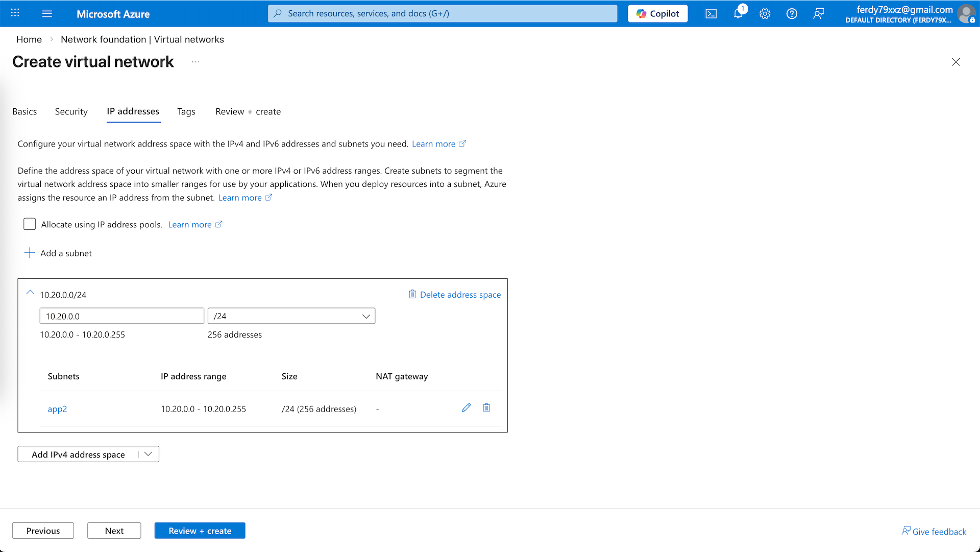Switch to the Tags tab
The width and height of the screenshot is (980, 552).
tap(186, 111)
